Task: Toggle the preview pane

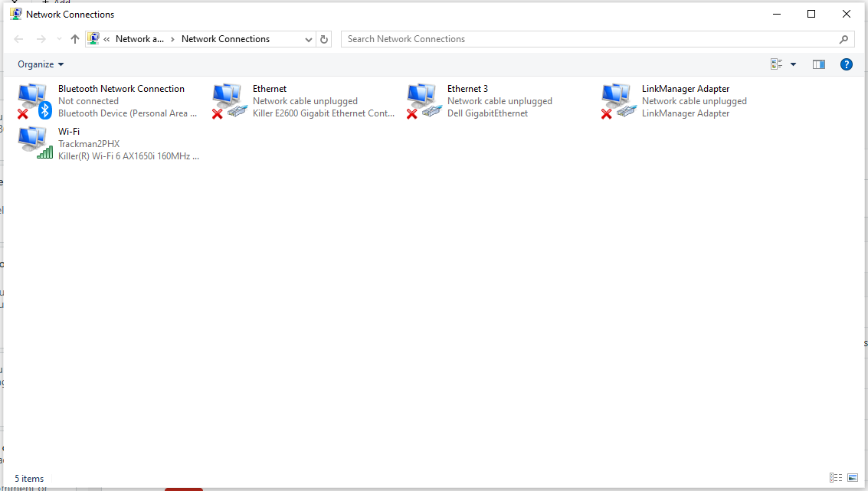Action: [x=818, y=64]
